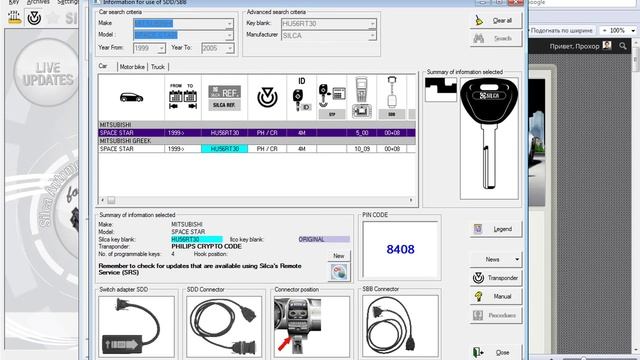Click the key cutting icon in main toolbar
640x360 pixels.
(15, 18)
